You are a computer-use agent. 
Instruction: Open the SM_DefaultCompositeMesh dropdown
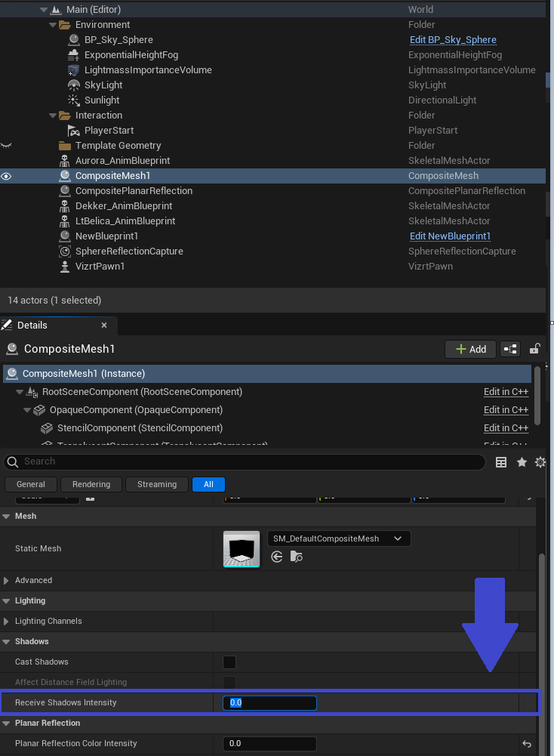(339, 538)
